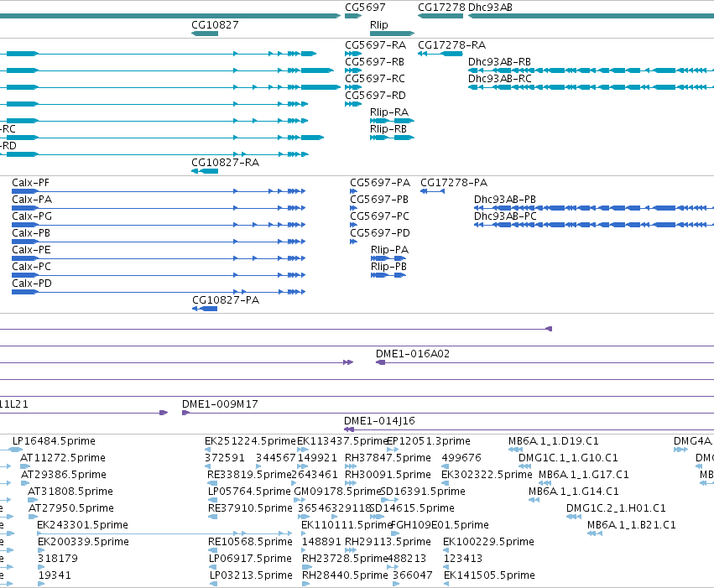The height and width of the screenshot is (588, 714).
Task: Click the CG10827 gene arrow glyph
Action: [205, 34]
